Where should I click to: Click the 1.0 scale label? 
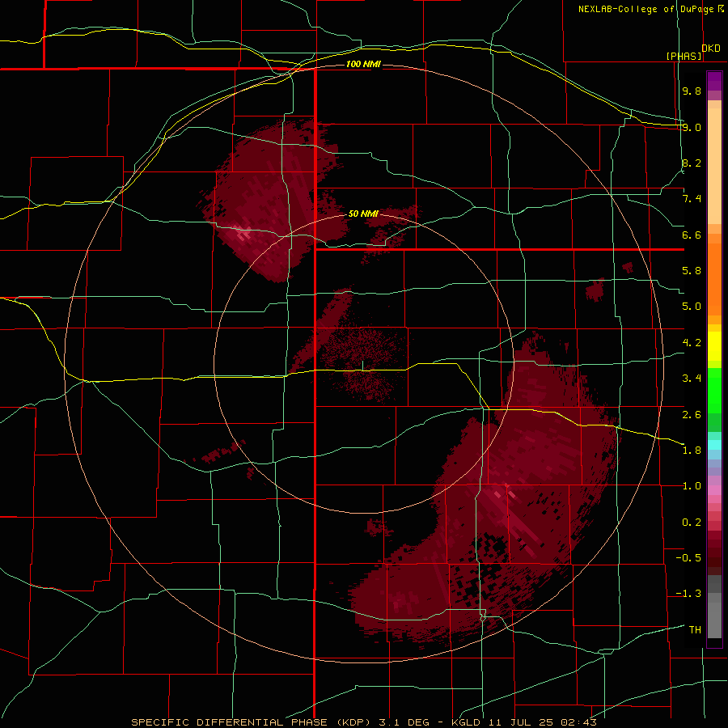tap(692, 486)
